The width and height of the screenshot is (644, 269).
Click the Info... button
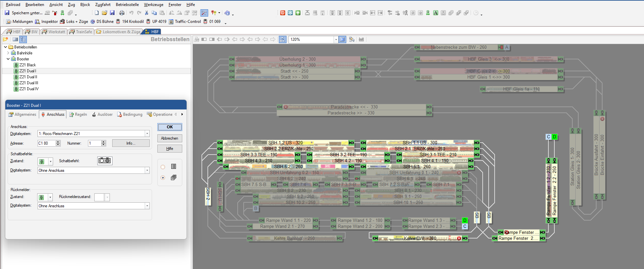pyautogui.click(x=130, y=143)
